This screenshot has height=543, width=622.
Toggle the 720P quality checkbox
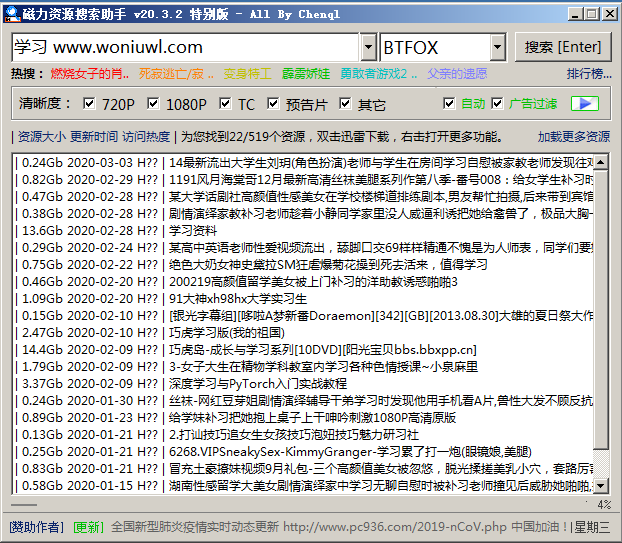(89, 104)
